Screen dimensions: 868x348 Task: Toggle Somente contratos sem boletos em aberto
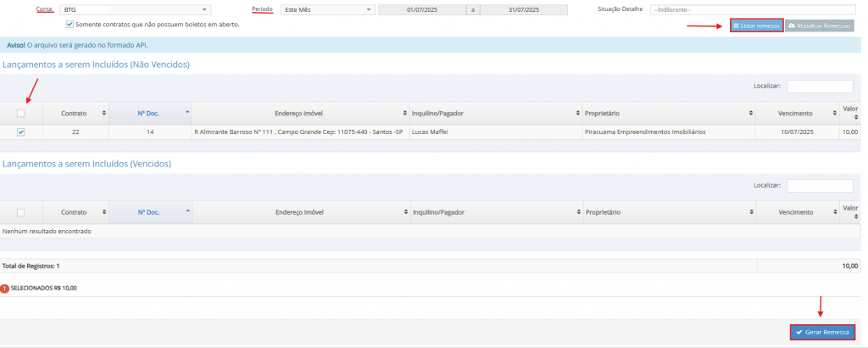coord(70,25)
